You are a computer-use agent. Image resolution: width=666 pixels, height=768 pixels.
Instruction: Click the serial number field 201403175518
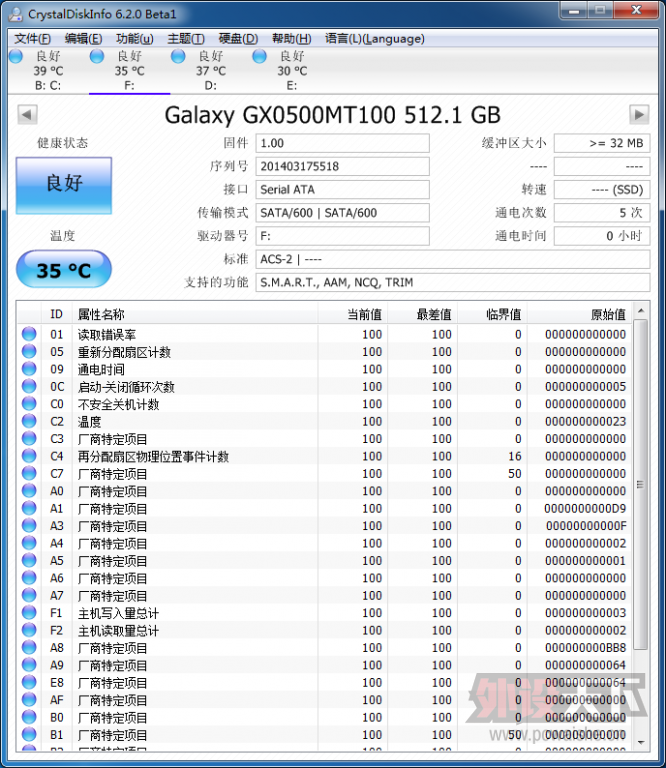(x=342, y=167)
